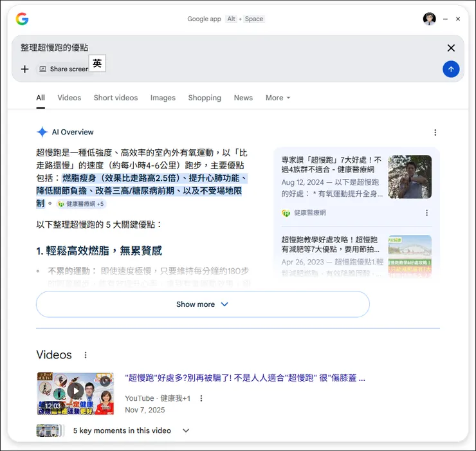Close the Google app window
476x451 pixels.
coord(458,19)
